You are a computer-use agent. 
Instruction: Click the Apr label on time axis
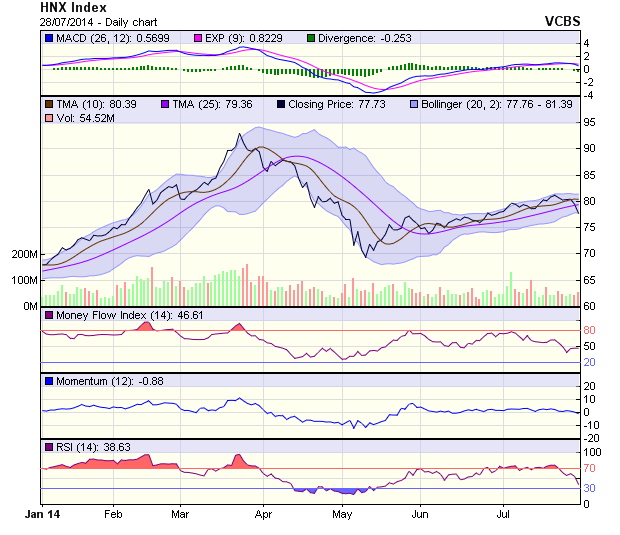click(x=264, y=514)
